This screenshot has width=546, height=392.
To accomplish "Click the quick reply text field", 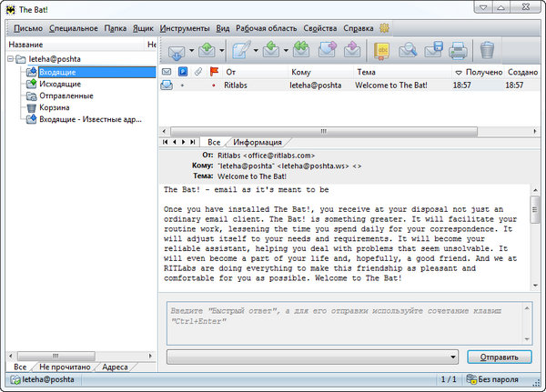I will [x=346, y=320].
